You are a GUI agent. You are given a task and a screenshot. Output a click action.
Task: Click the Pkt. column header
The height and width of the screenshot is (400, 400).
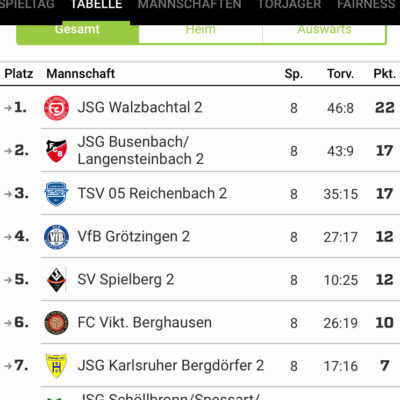click(384, 74)
